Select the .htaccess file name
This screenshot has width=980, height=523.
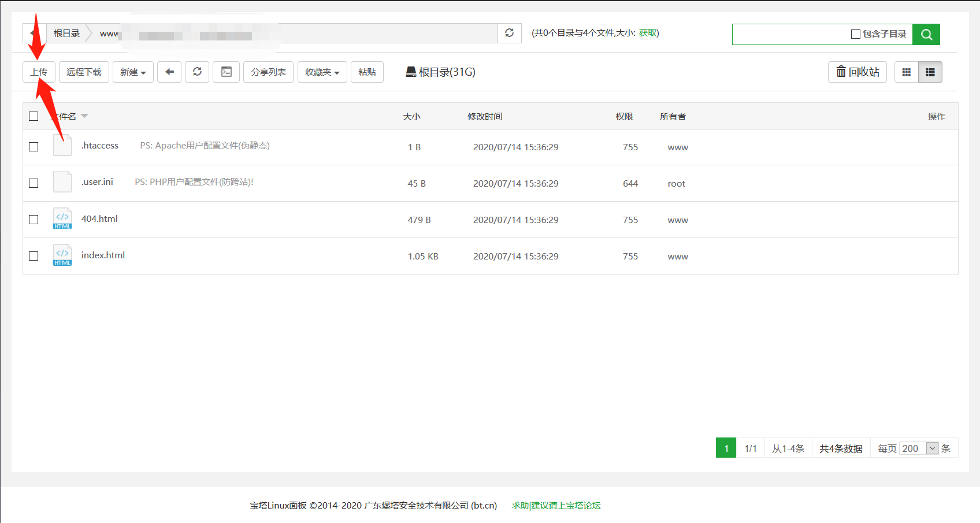(99, 146)
